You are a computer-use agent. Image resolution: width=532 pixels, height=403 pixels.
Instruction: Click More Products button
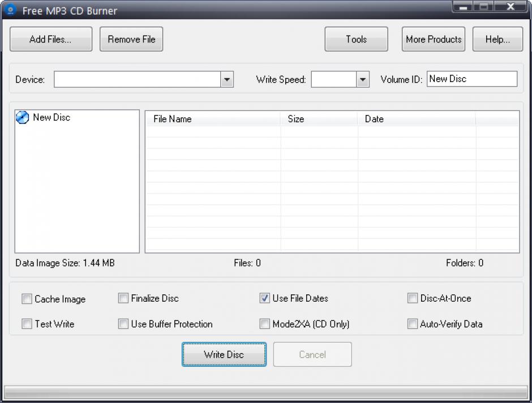(x=434, y=39)
